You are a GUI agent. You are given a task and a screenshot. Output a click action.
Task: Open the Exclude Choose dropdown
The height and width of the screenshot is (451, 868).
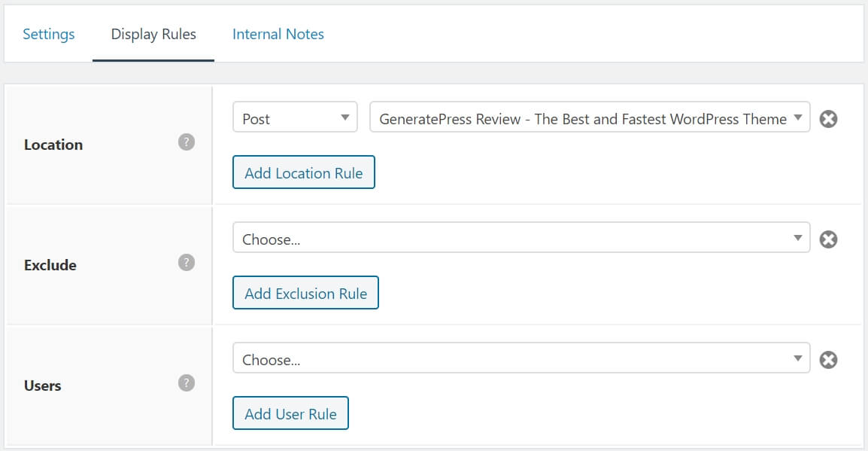[x=521, y=239]
